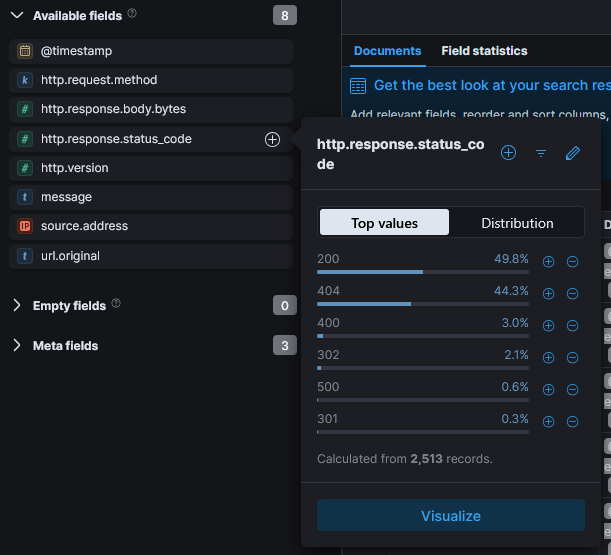
Task: Edit data view field pencil icon
Action: [572, 153]
